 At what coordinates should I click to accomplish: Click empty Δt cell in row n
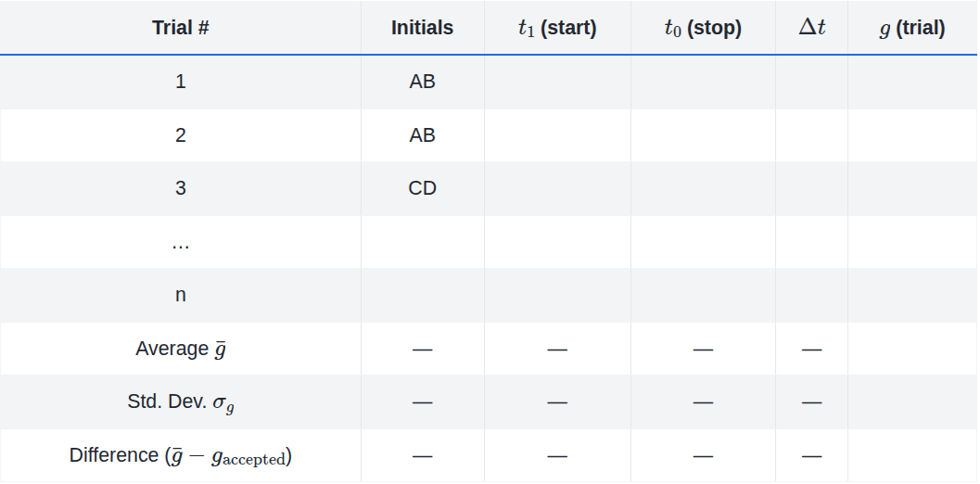811,295
